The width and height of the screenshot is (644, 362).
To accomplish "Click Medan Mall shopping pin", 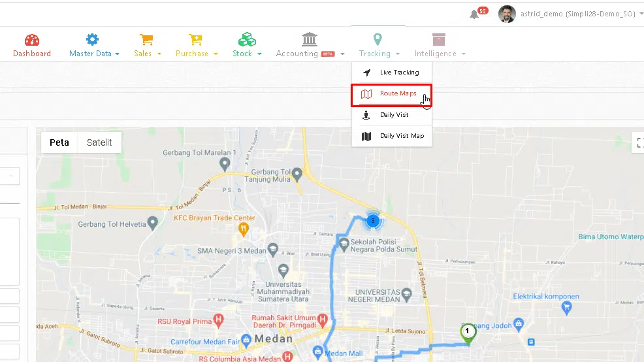I will (317, 352).
